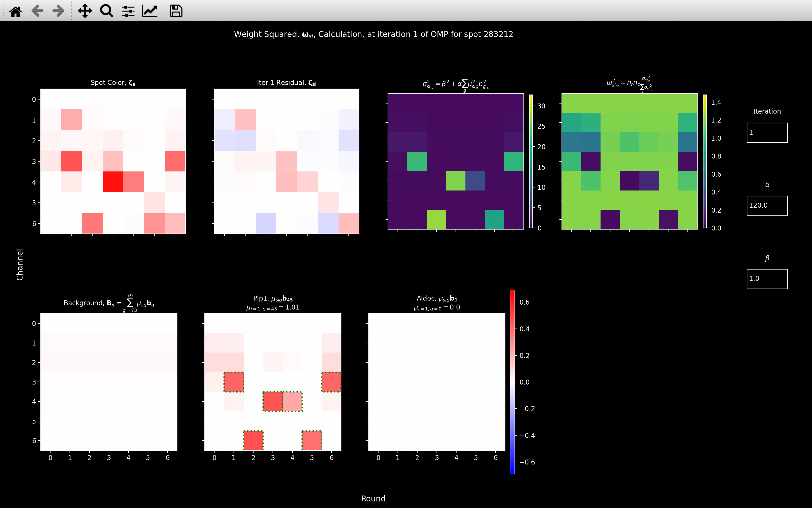Click the Spot Color subplot title
This screenshot has height=508, width=812.
(x=113, y=83)
